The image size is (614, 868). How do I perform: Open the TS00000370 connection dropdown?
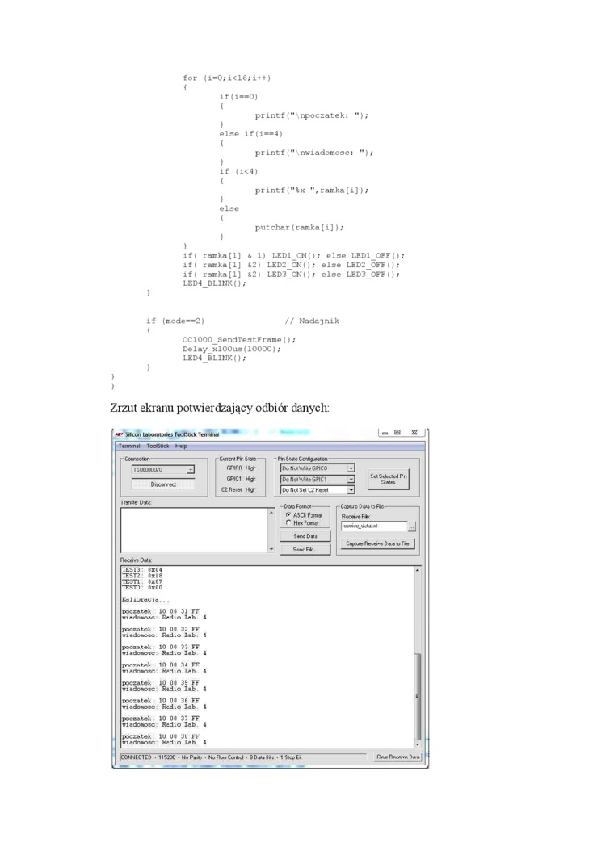(191, 469)
